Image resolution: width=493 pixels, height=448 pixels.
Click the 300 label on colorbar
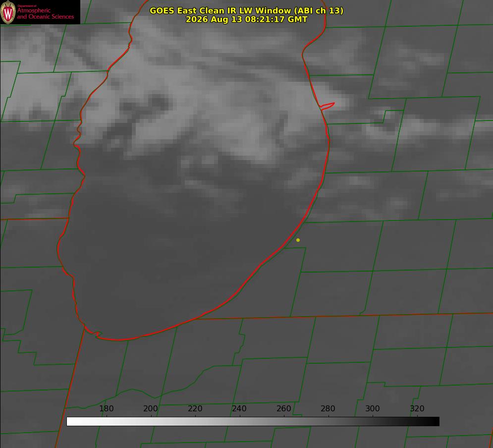[x=373, y=408]
